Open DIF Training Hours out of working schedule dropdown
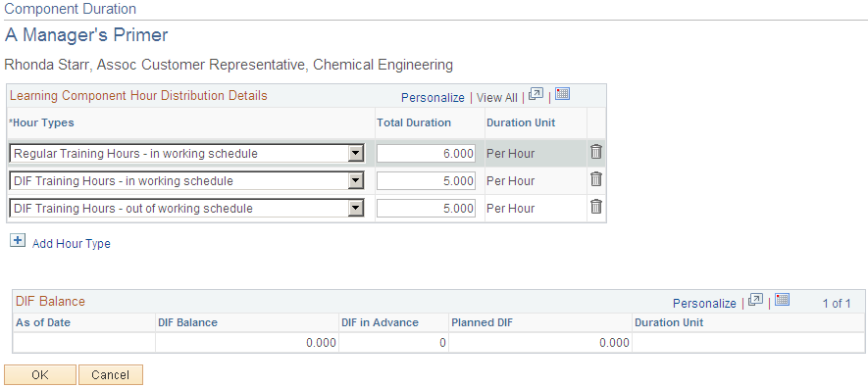 (x=356, y=209)
